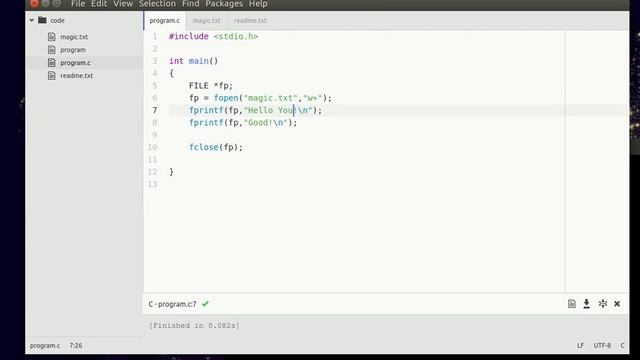Click "Hello You!\n" string on line 7
Image resolution: width=640 pixels, height=360 pixels.
(x=278, y=111)
